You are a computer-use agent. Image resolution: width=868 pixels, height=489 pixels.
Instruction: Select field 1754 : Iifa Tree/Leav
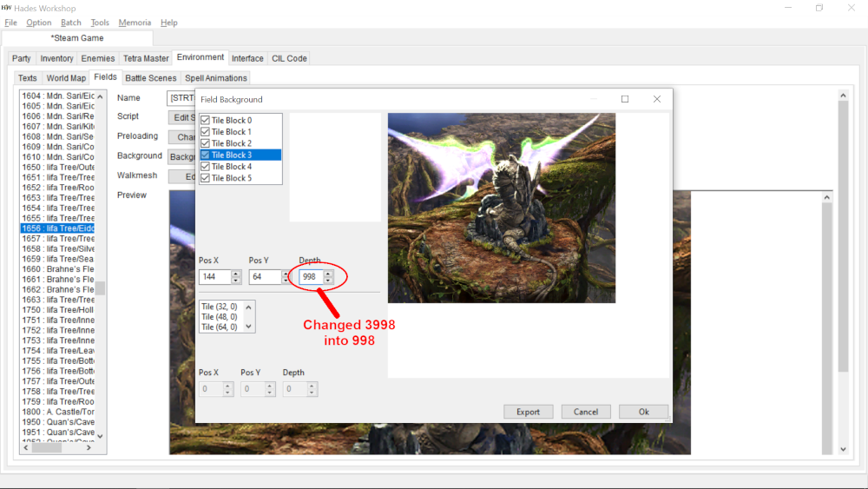(x=57, y=351)
